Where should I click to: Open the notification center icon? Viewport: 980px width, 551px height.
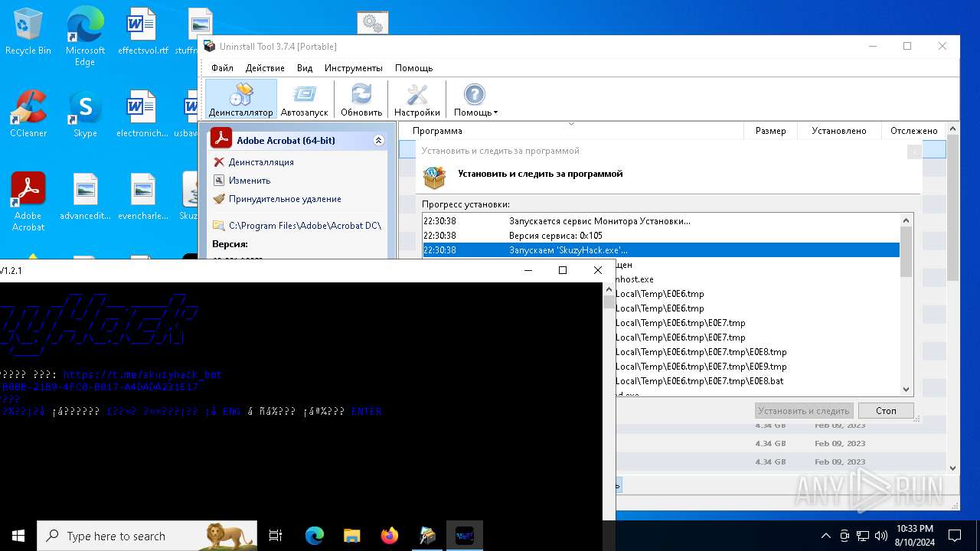tap(955, 536)
